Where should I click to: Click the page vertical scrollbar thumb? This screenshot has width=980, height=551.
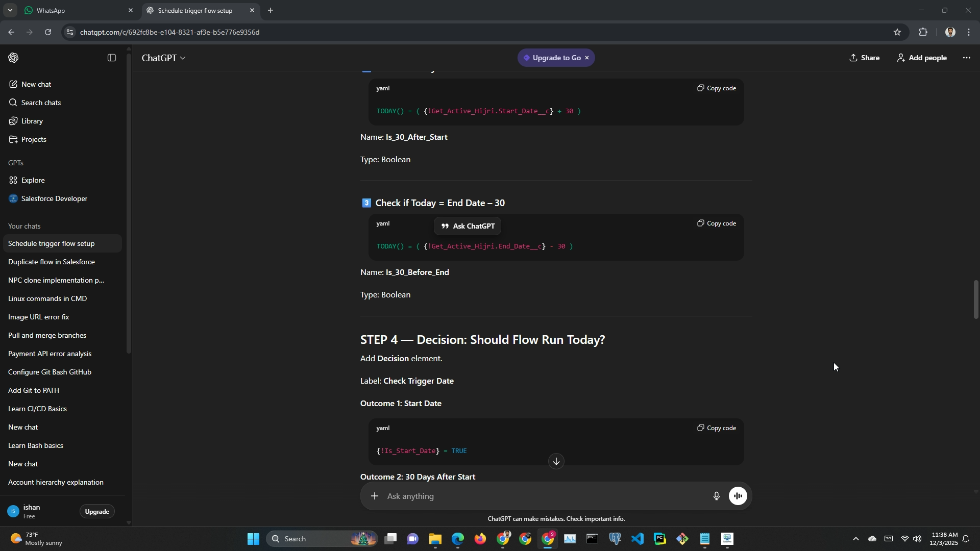pos(976,299)
